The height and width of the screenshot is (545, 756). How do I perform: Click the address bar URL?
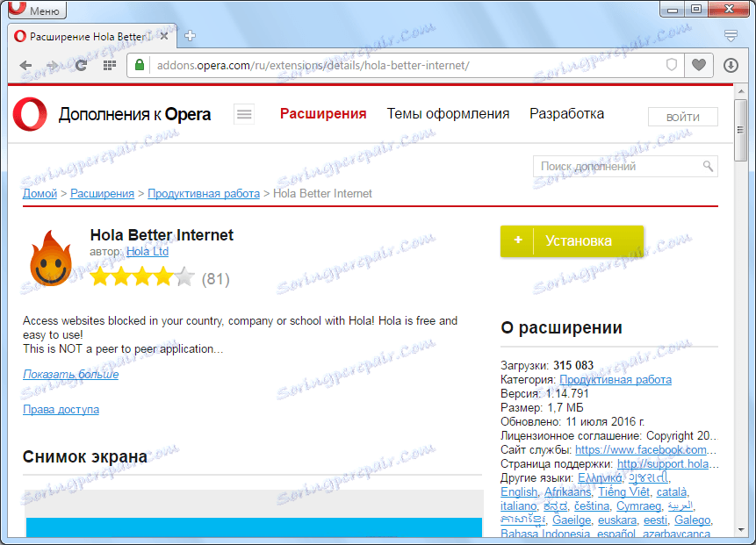coord(313,65)
